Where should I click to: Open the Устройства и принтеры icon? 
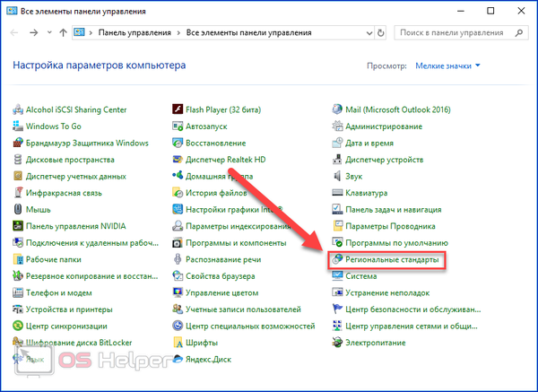point(18,309)
